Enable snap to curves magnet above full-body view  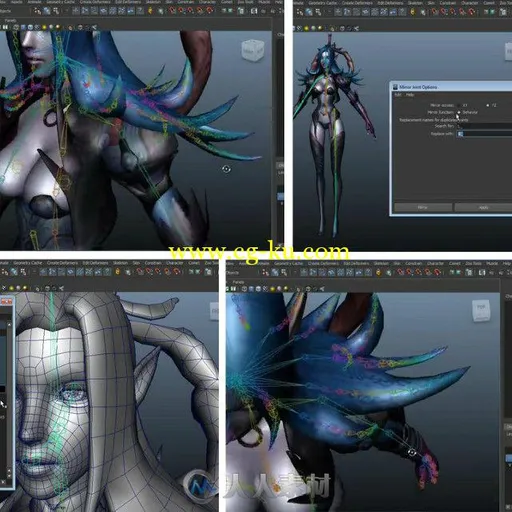pyautogui.click(x=443, y=12)
